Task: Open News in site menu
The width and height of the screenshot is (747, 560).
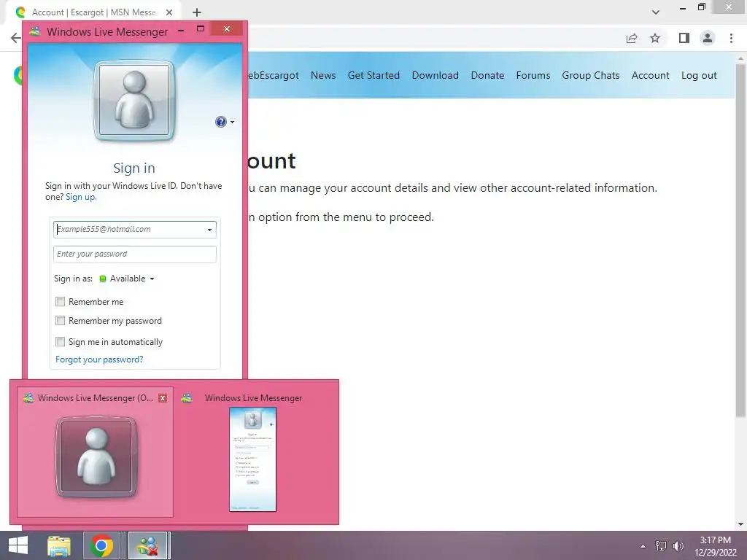Action: [323, 75]
